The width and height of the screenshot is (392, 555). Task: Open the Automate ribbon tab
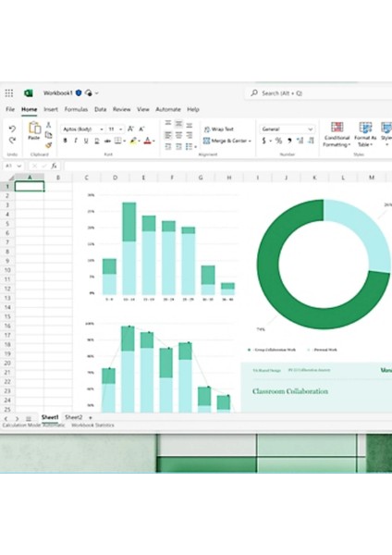168,109
